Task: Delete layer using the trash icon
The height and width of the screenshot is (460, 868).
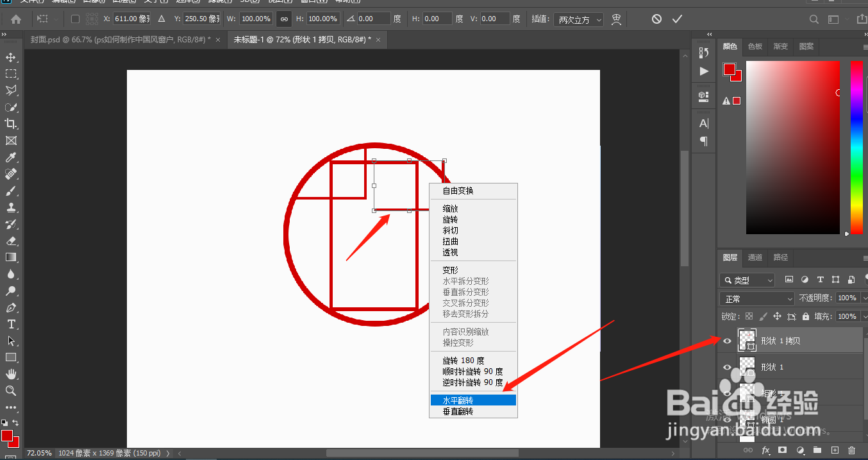Action: 851,451
